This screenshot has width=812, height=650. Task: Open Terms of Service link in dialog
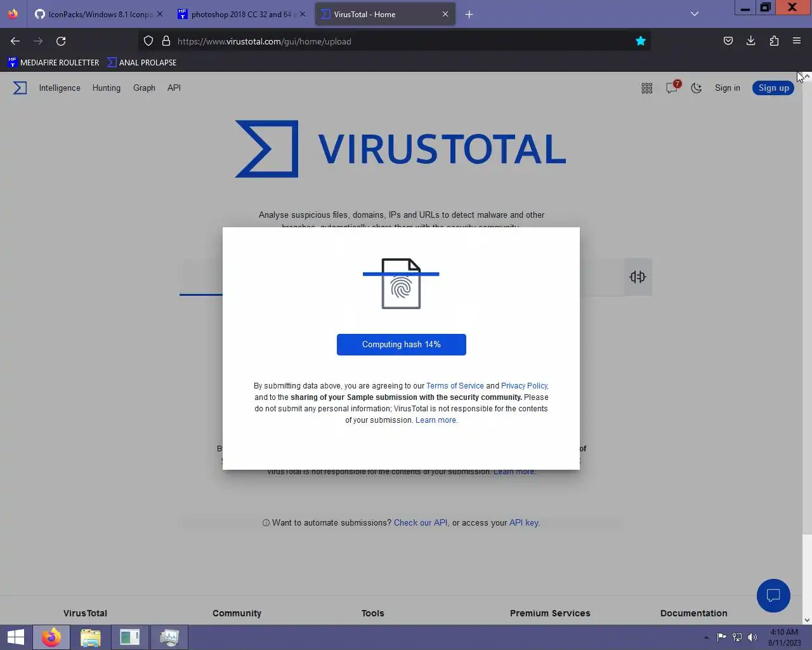tap(455, 386)
